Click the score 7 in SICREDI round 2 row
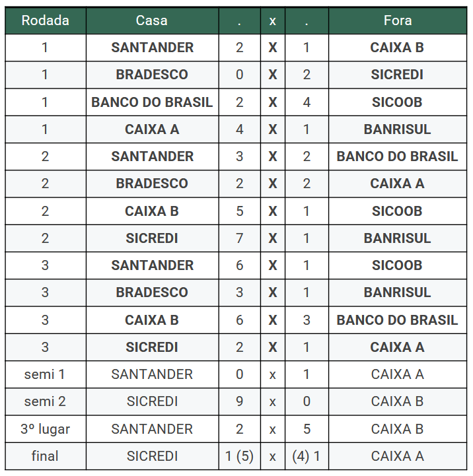Screen dimensions: 473x476 [239, 238]
